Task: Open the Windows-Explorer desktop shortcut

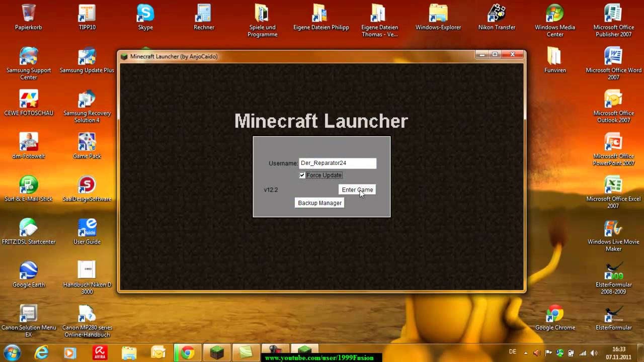Action: click(438, 17)
